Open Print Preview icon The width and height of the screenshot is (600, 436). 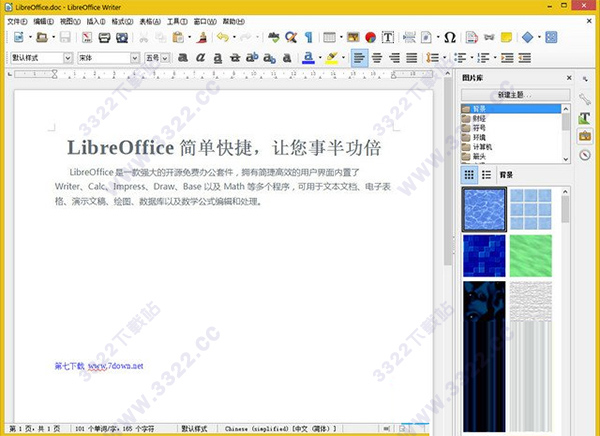click(122, 37)
